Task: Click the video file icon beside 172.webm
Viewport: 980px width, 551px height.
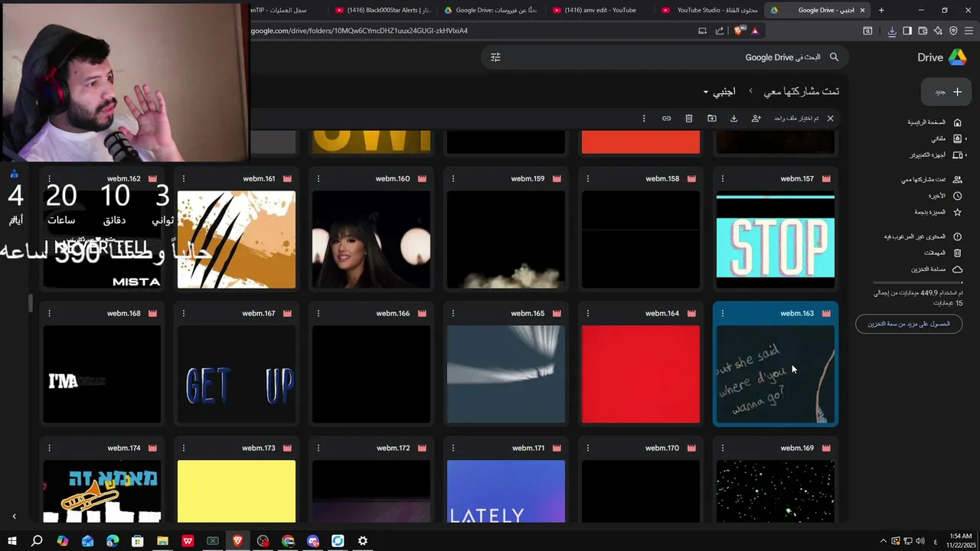Action: 422,448
